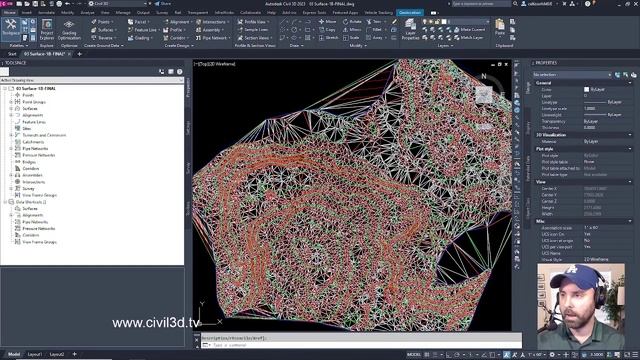
Task: Click the Plot printer icon in quick access toolbar
Action: point(60,4)
